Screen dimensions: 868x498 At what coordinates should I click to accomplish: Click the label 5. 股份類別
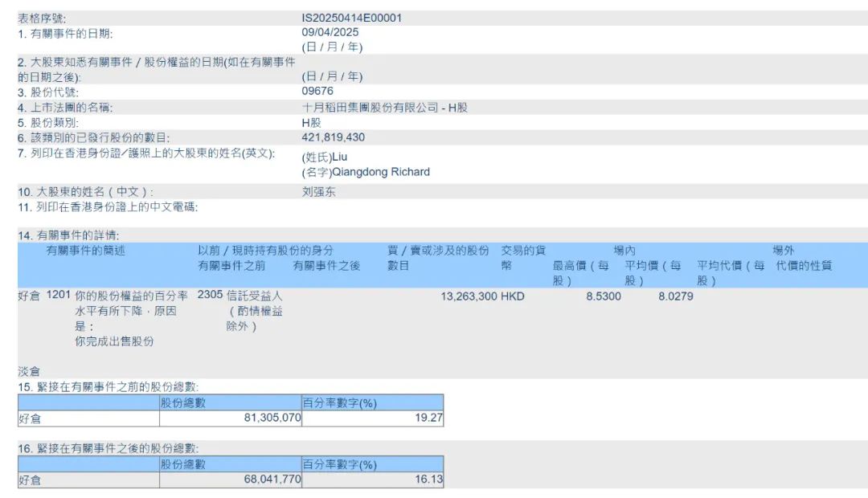pos(48,123)
